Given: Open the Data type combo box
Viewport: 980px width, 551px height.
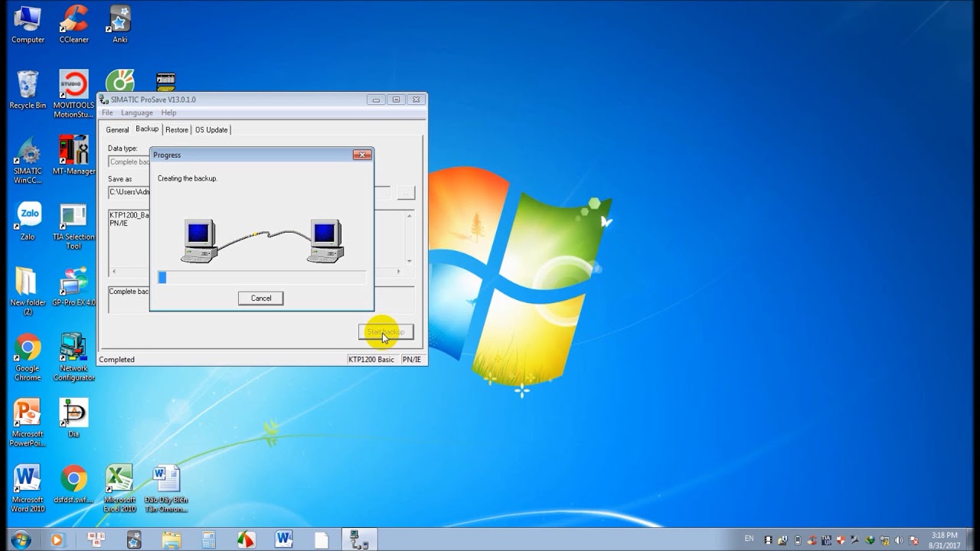Looking at the screenshot, I should pyautogui.click(x=129, y=162).
